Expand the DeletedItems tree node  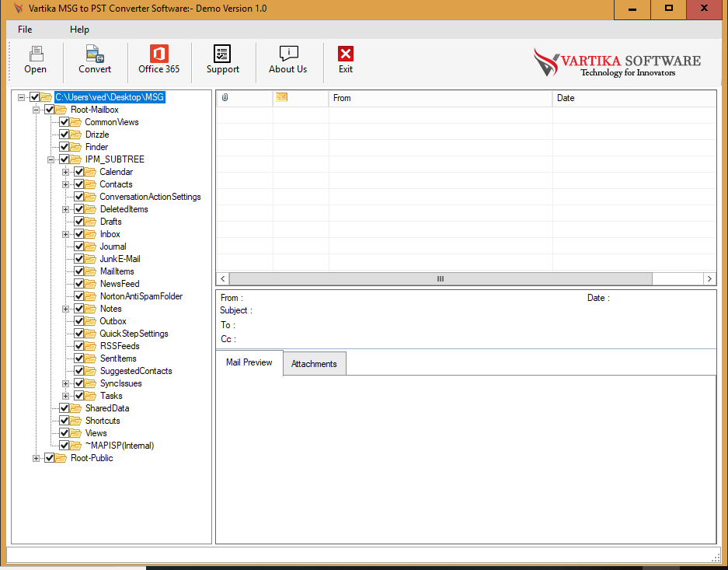(66, 209)
